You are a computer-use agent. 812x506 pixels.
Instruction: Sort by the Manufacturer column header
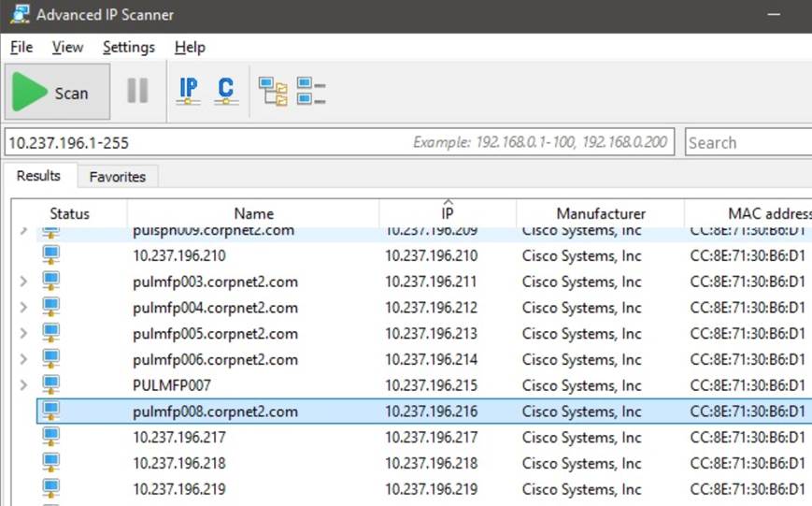601,213
